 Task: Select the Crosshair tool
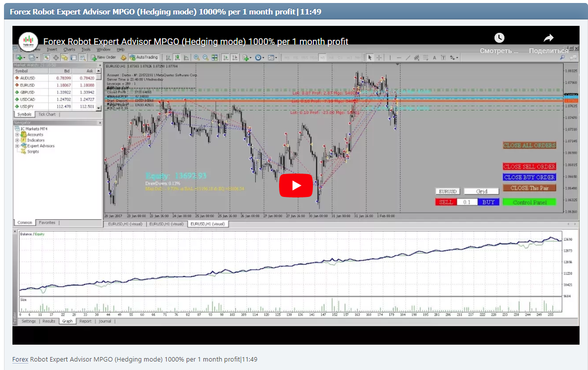coord(379,58)
